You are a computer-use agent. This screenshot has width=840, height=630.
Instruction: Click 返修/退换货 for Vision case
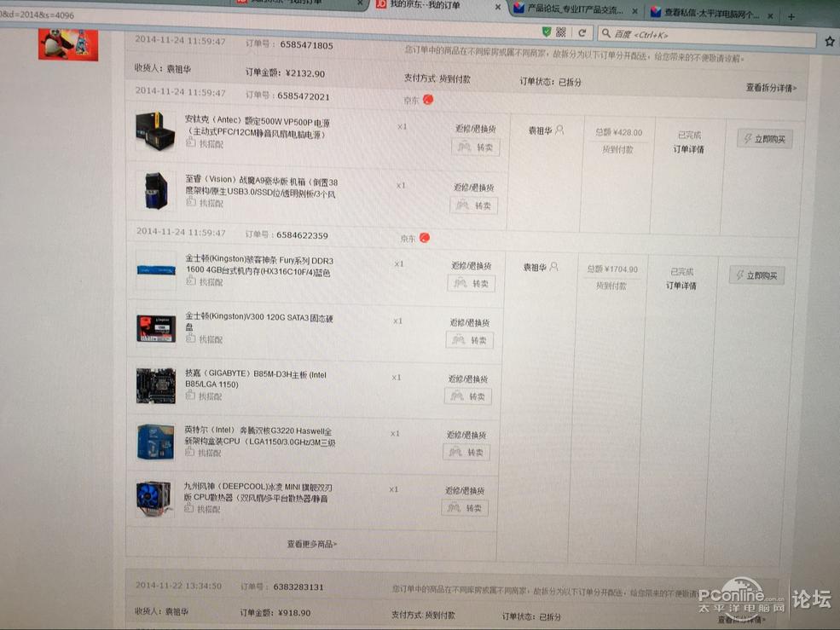tap(473, 188)
